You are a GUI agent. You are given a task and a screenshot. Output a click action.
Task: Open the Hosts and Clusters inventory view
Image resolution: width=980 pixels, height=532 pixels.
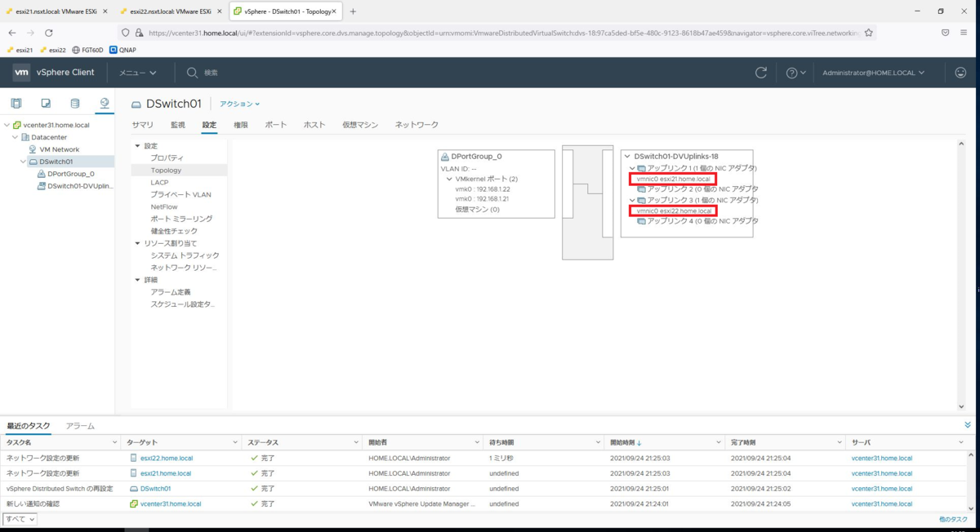(x=16, y=104)
